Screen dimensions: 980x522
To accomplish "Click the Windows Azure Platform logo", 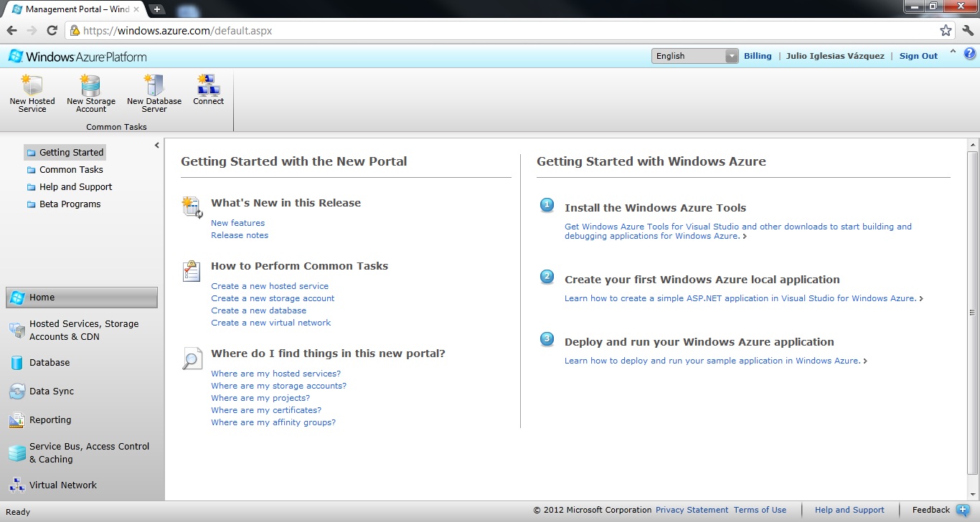I will tap(77, 57).
